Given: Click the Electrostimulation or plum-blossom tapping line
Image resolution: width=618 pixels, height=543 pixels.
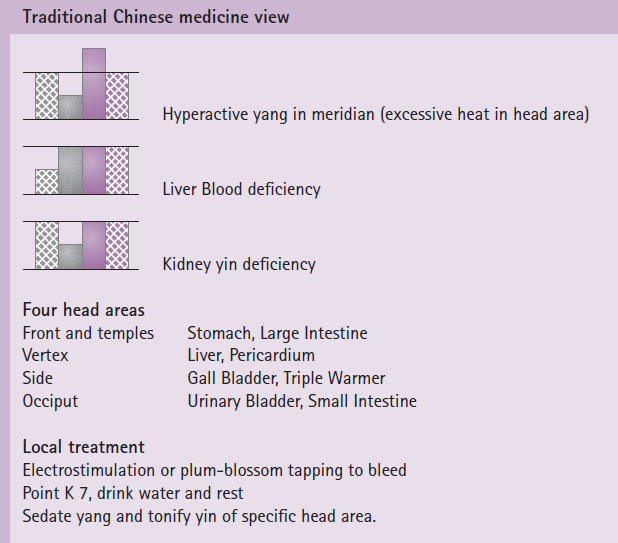Looking at the screenshot, I should point(214,470).
